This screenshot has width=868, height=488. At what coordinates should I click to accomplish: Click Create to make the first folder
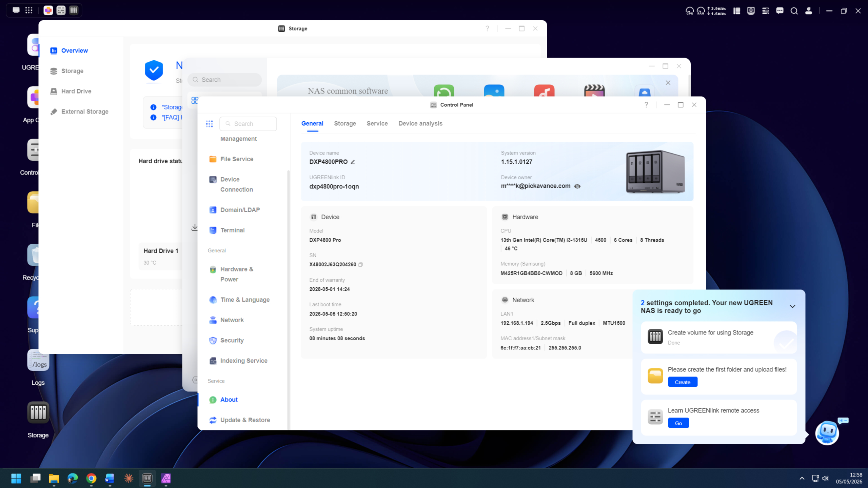[683, 382]
